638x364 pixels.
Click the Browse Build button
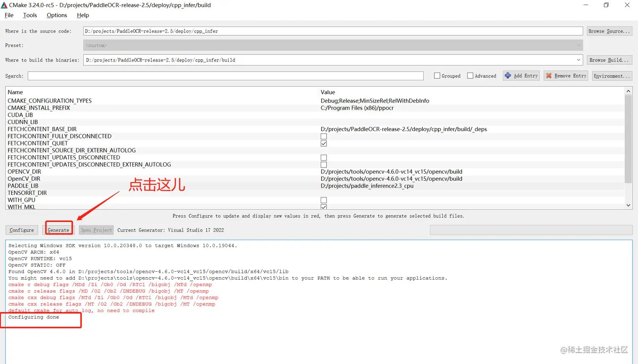click(x=609, y=60)
